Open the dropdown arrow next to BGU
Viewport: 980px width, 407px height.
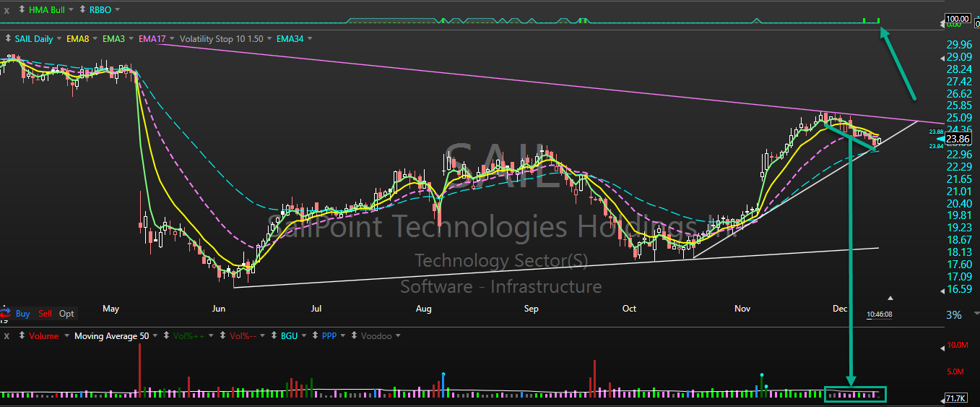coord(305,336)
